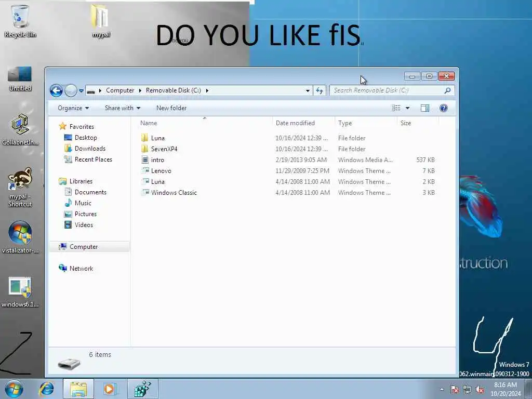Open the muted volume tray icon
Viewport: 532px width, 399px height.
pos(480,390)
